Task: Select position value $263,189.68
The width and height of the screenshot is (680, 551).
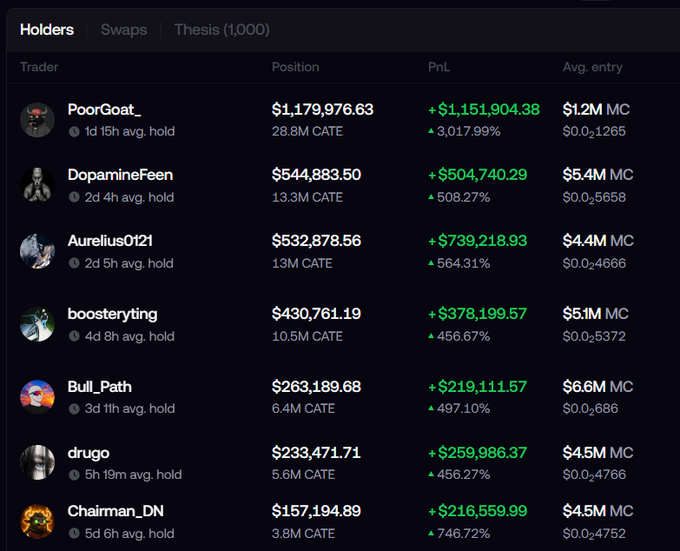Action: coord(316,387)
